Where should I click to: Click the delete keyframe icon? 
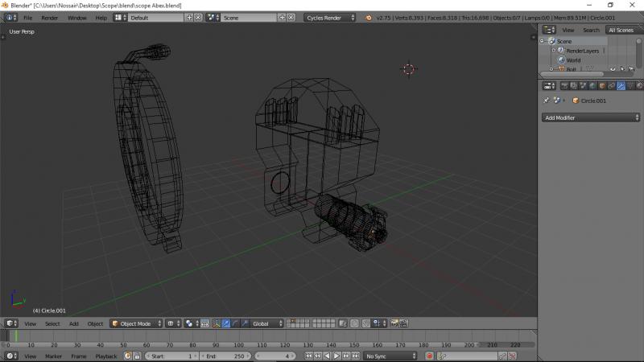coord(512,356)
